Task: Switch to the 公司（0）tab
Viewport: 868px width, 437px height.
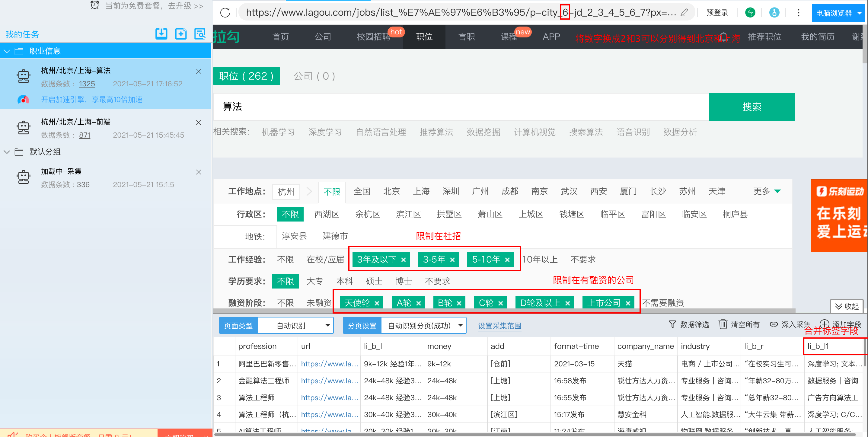Action: pyautogui.click(x=314, y=76)
